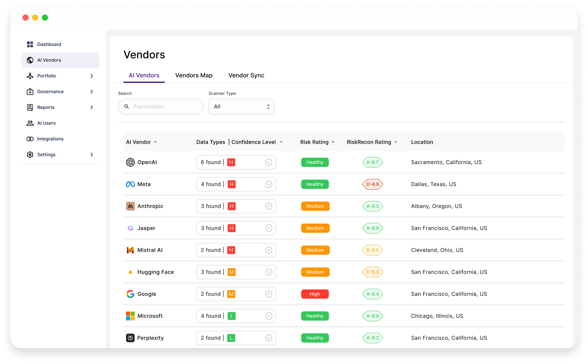Click the Perplexity logo icon

[130, 338]
